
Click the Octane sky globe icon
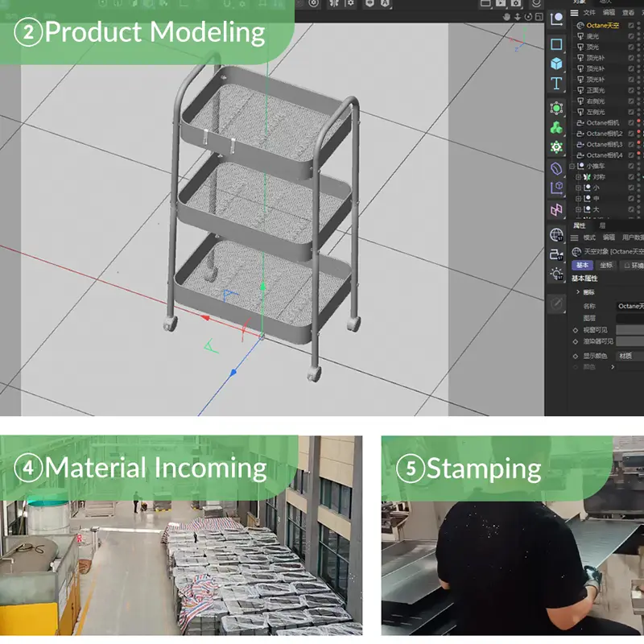click(556, 235)
